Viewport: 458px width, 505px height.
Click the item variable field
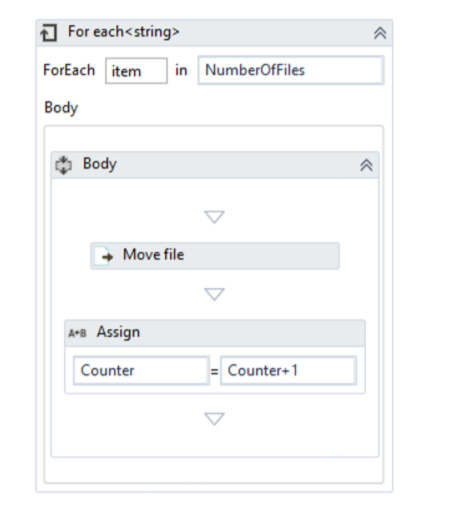coord(136,71)
